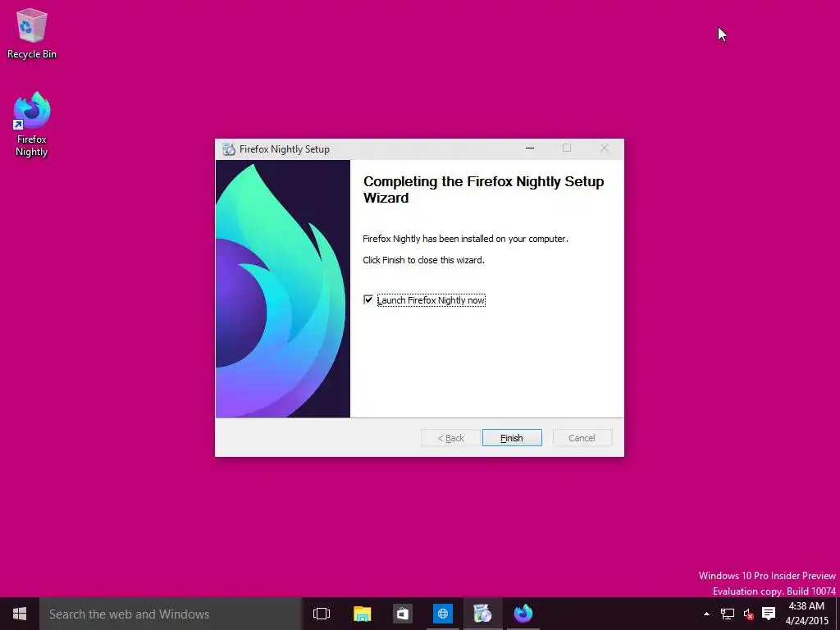Viewport: 840px width, 630px height.
Task: Click the text Firefox Nightly has been installed
Action: (x=466, y=239)
